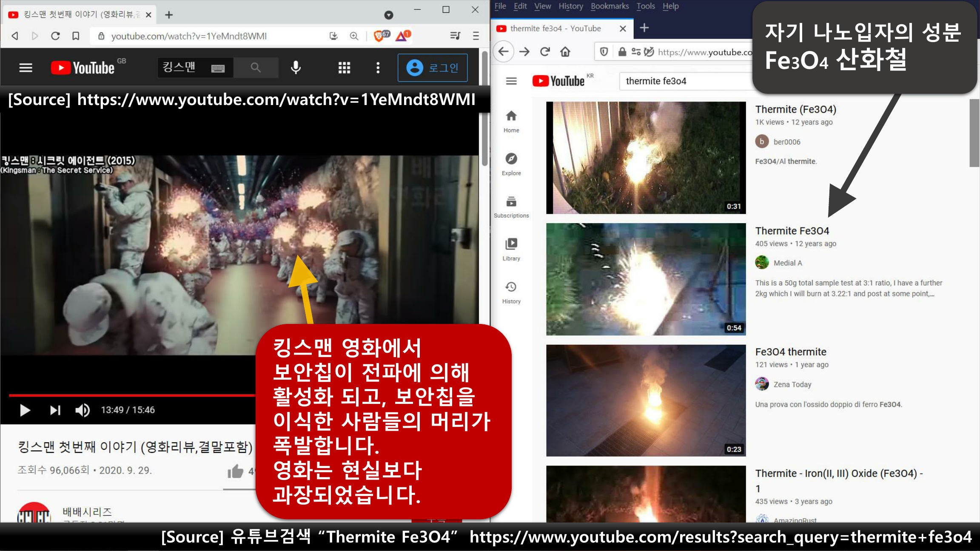The width and height of the screenshot is (980, 551).
Task: Play the Kingsman video
Action: (x=25, y=410)
